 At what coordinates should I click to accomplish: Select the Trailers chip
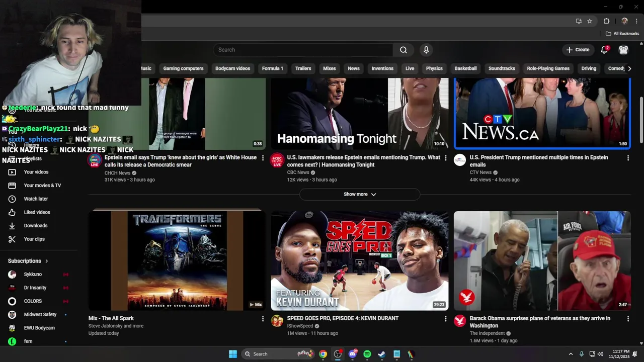click(x=303, y=68)
